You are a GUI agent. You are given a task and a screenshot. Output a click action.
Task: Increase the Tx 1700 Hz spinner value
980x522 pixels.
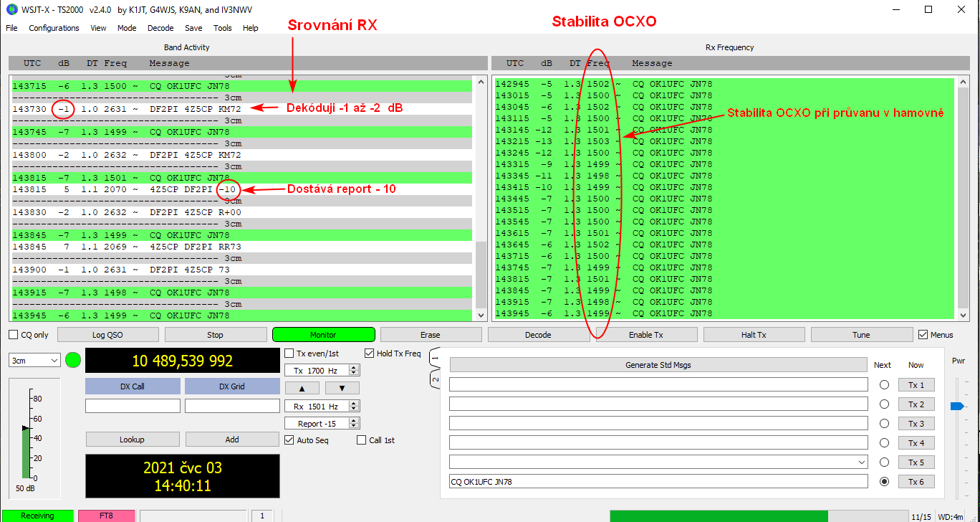point(354,368)
